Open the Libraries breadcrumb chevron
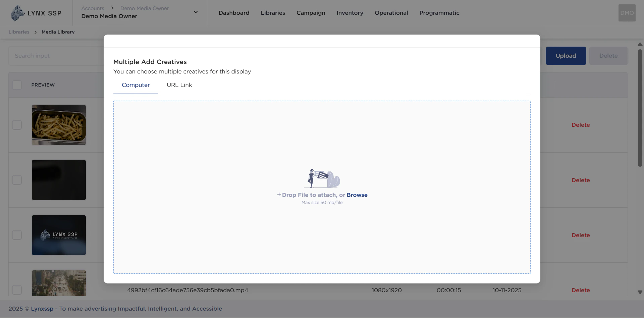The height and width of the screenshot is (318, 644). tap(35, 32)
